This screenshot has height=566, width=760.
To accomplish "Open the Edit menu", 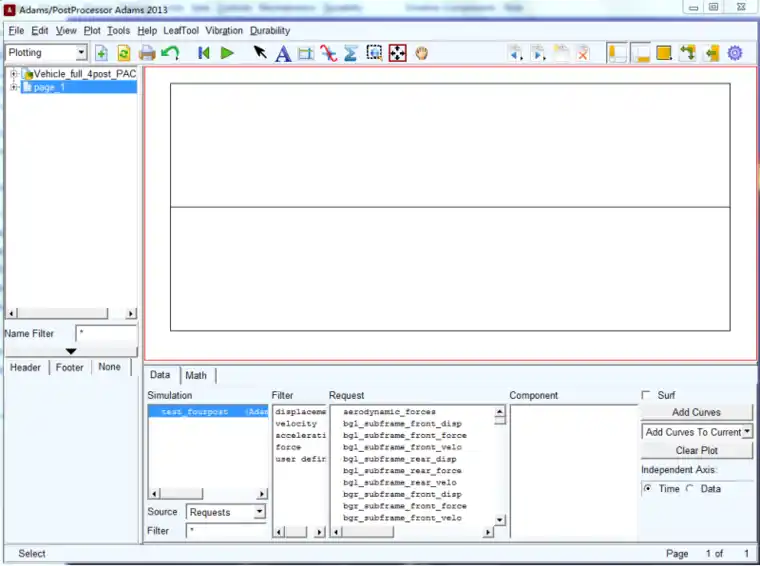I will click(40, 31).
